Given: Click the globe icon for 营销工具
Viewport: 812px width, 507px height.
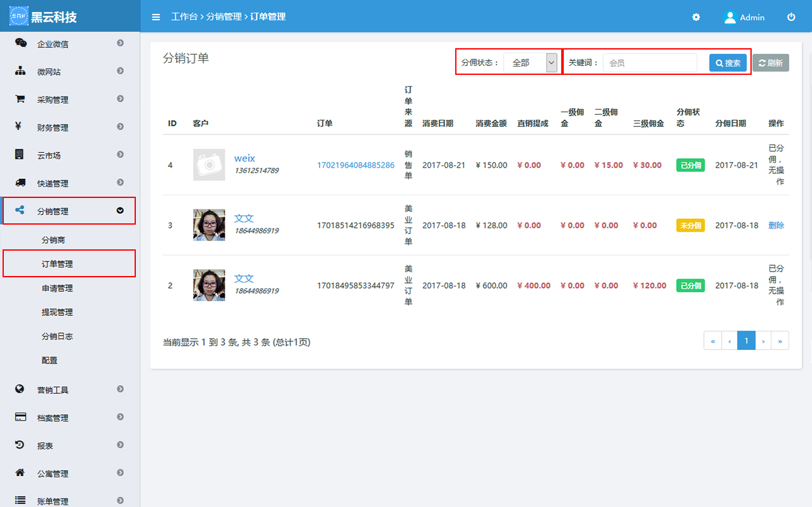Looking at the screenshot, I should click(x=20, y=389).
